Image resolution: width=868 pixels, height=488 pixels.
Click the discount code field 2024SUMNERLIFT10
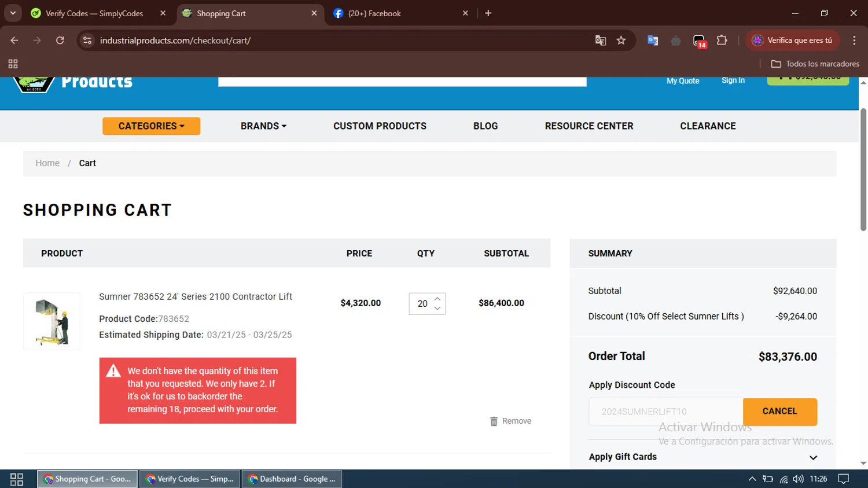(x=665, y=412)
